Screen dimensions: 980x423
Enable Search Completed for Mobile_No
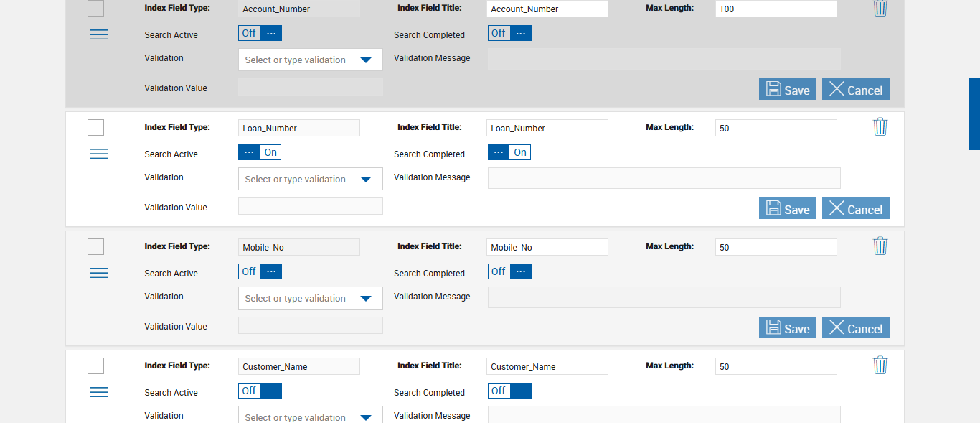509,271
